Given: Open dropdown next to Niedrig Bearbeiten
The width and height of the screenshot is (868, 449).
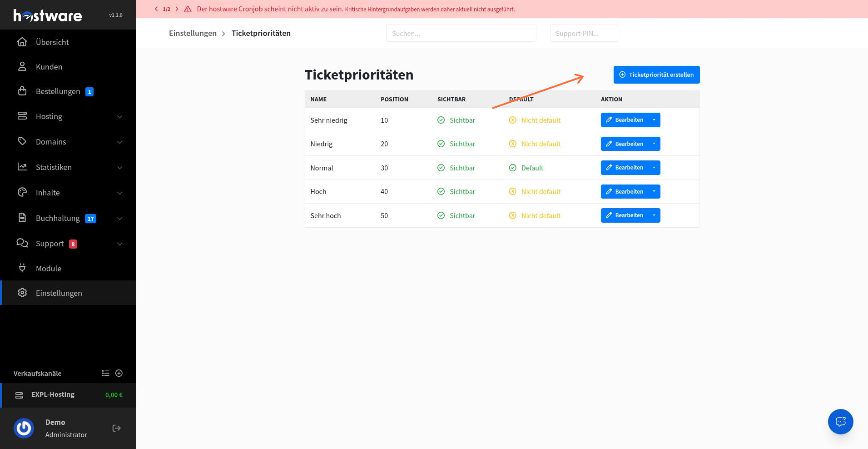Looking at the screenshot, I should point(654,144).
